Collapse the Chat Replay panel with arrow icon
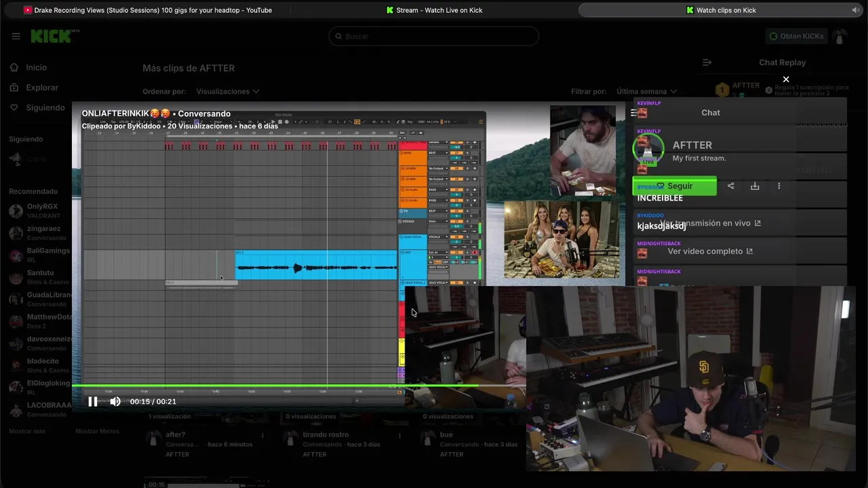The width and height of the screenshot is (868, 488). [x=707, y=62]
